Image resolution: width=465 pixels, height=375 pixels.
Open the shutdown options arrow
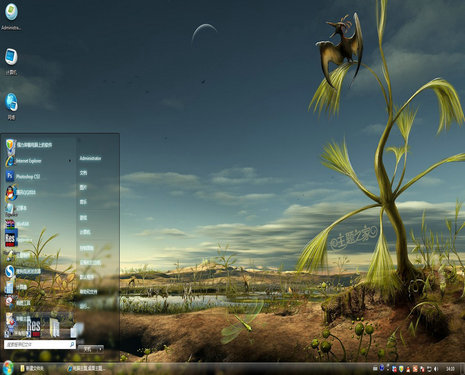tap(100, 349)
